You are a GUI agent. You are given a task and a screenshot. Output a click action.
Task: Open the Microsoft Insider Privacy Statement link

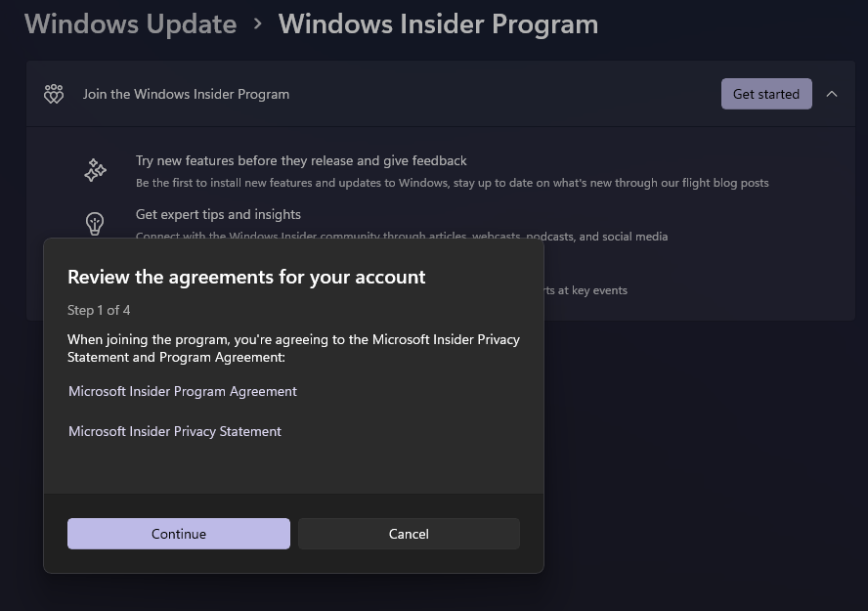click(x=175, y=431)
